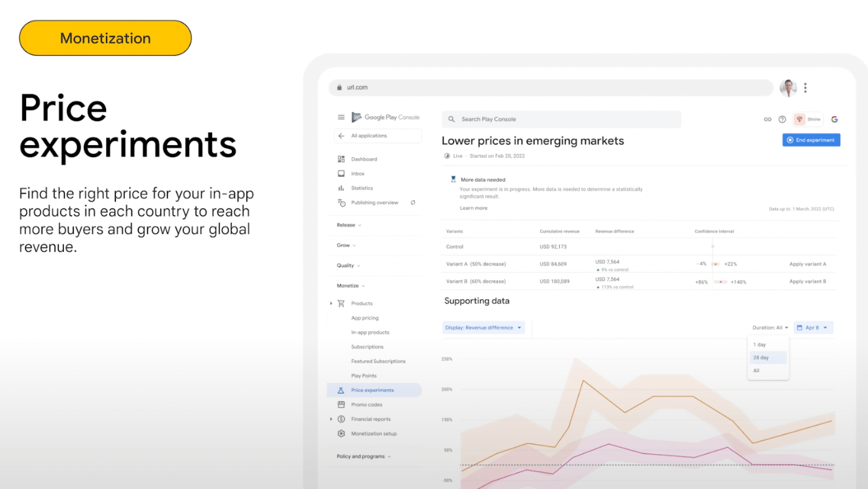Viewport: 868px width, 489px height.
Task: Click the Financial reports dollar icon
Action: click(x=341, y=419)
